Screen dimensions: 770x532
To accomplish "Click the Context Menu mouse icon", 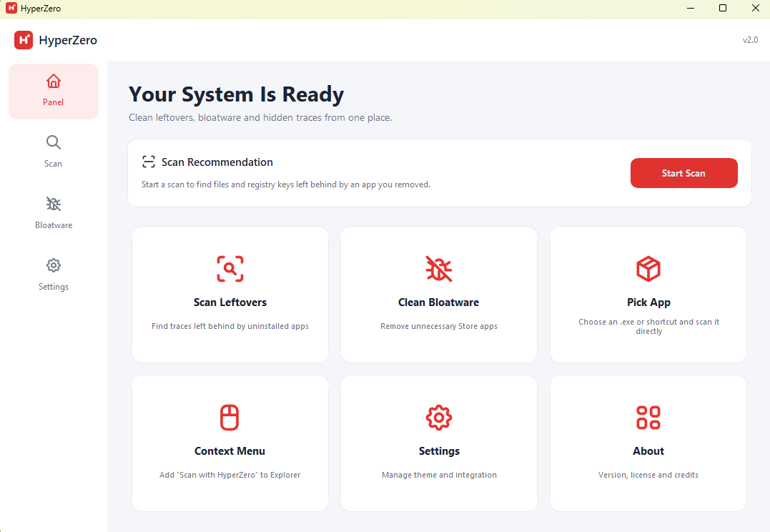I will 229,418.
